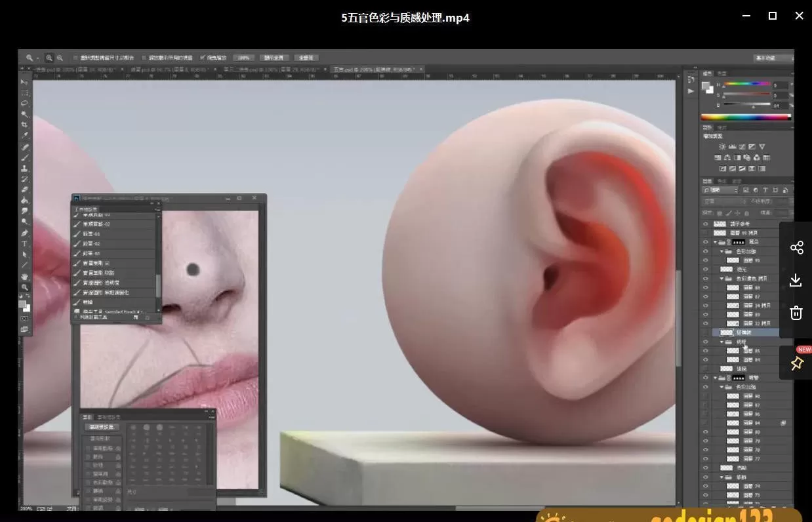
Task: Open the layer filter type dropdown
Action: 720,190
